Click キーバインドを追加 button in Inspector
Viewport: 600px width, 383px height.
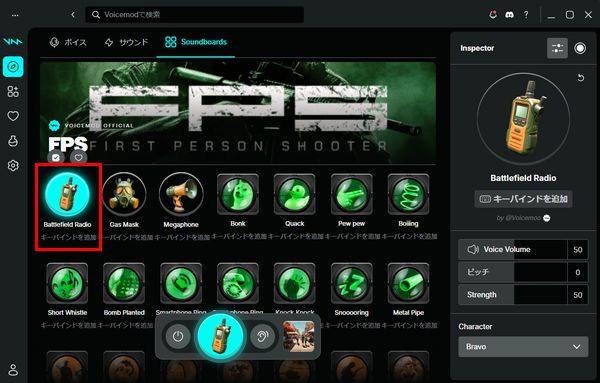coord(523,199)
